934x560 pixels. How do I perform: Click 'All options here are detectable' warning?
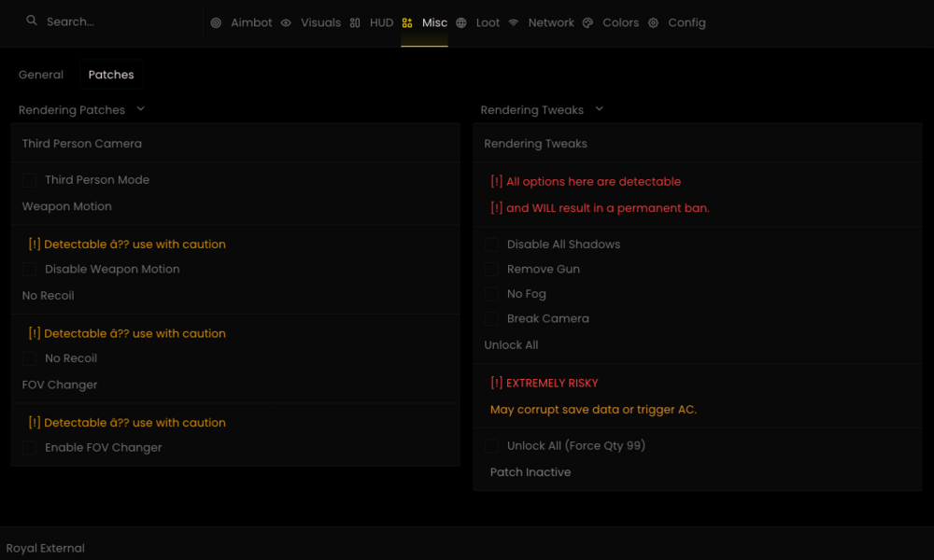586,181
